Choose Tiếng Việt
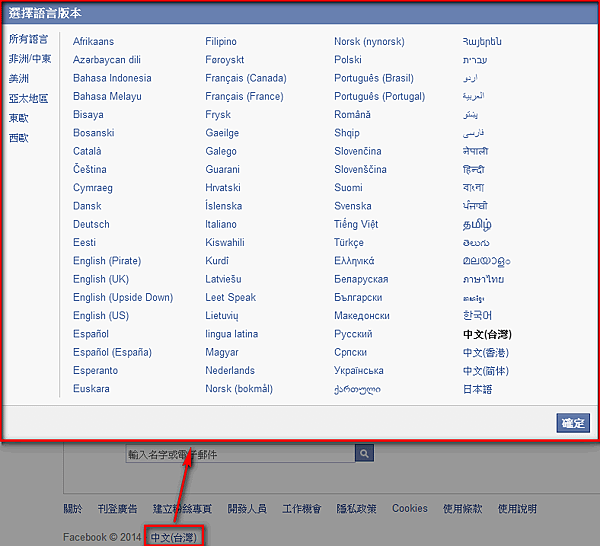600x546 pixels. 356,224
